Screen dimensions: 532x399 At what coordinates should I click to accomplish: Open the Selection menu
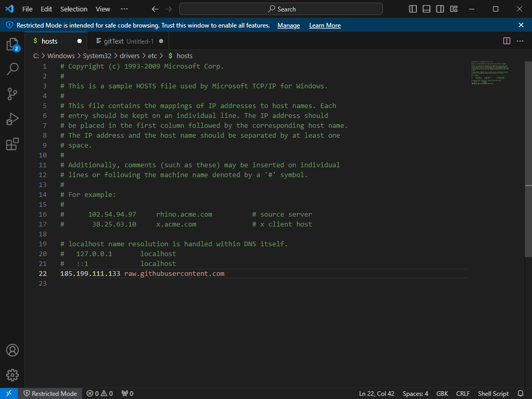(74, 9)
